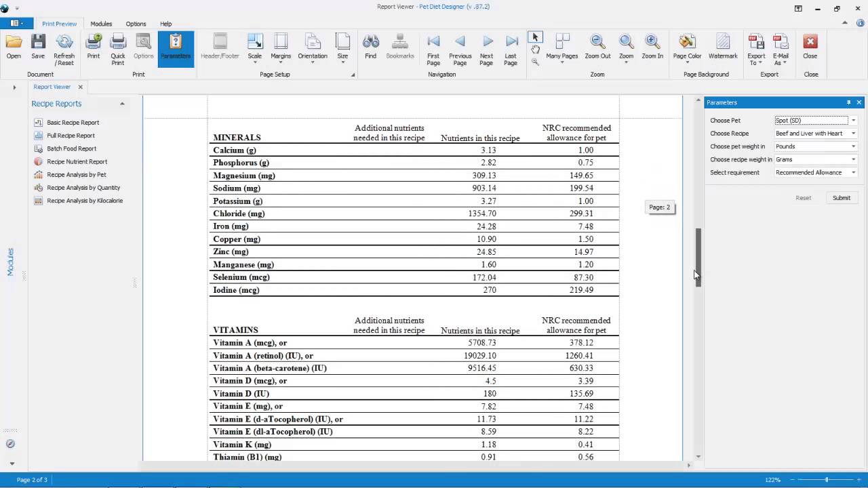This screenshot has width=868, height=488.
Task: Click the Reset parameters button
Action: [x=804, y=198]
